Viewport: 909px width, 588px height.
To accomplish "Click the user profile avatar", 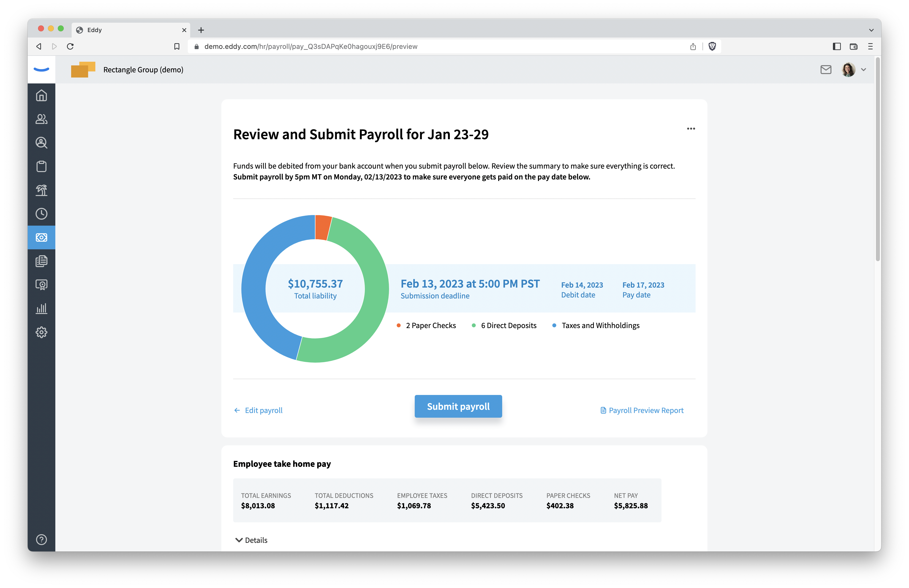I will tap(848, 69).
